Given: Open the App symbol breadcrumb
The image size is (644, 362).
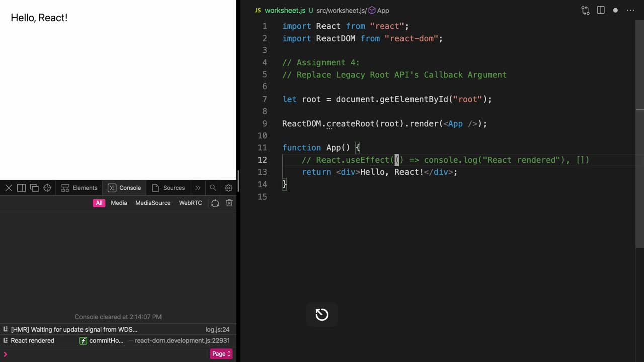Looking at the screenshot, I should [379, 10].
